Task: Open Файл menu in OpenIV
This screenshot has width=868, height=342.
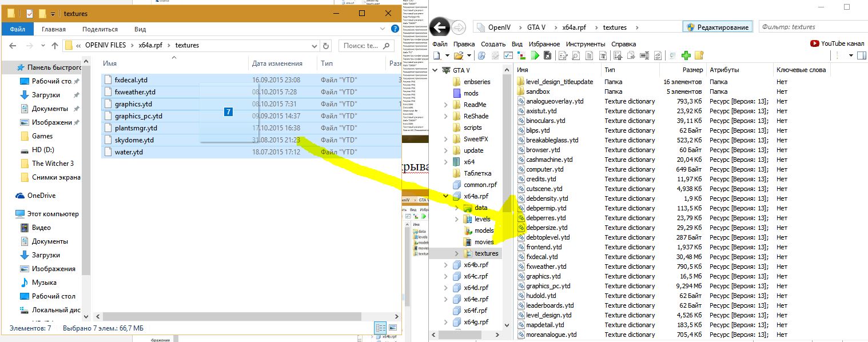Action: tap(440, 44)
